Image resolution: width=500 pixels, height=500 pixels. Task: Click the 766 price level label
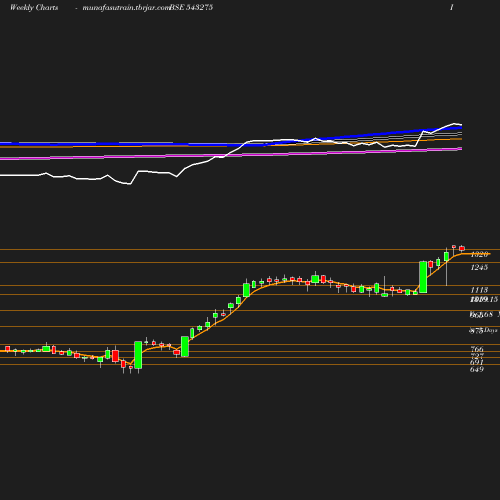[477, 349]
